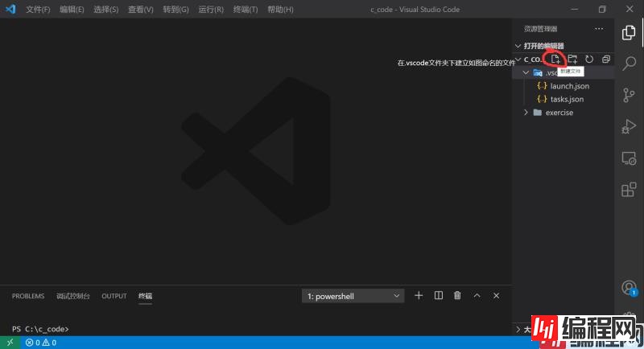Viewport: 644px width, 349px height.
Task: Open the Extensions view
Action: click(x=629, y=190)
